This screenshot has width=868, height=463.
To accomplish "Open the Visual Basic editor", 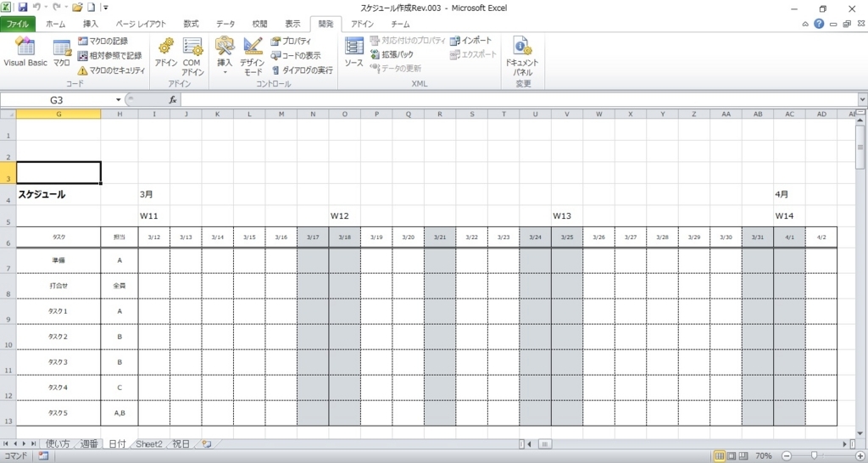I will click(25, 53).
